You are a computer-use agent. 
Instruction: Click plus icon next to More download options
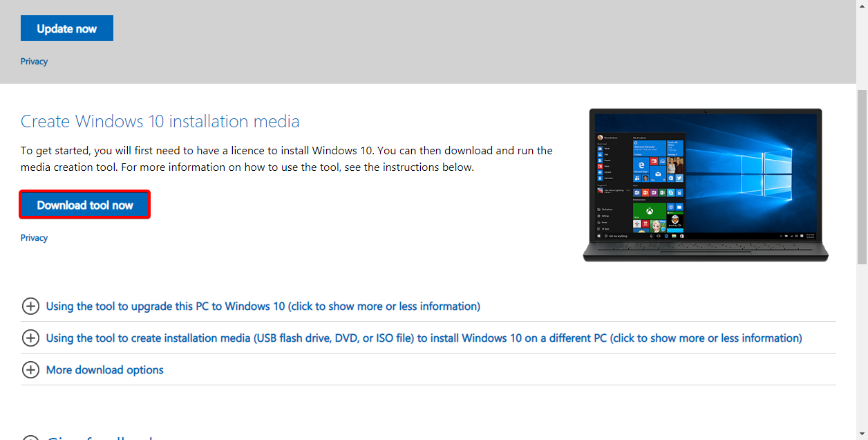point(30,370)
